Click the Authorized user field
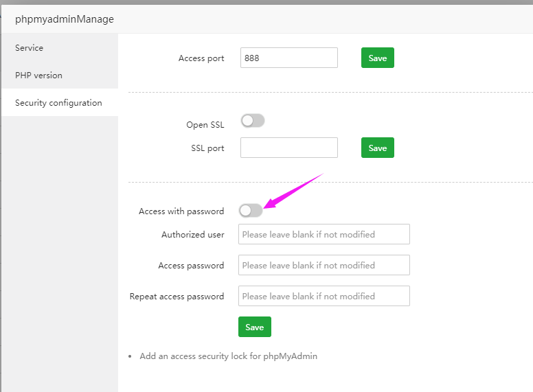Viewport: 533px width, 392px height. [x=324, y=234]
